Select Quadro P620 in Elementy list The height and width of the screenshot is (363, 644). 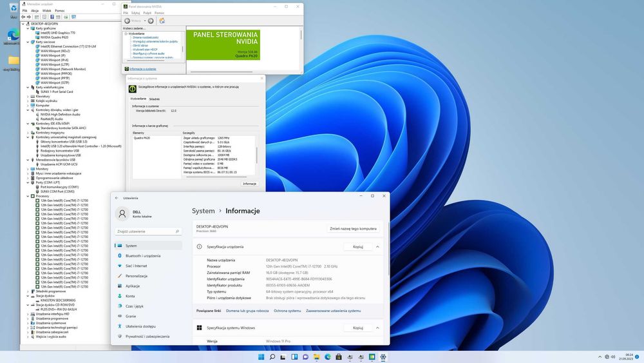[142, 138]
